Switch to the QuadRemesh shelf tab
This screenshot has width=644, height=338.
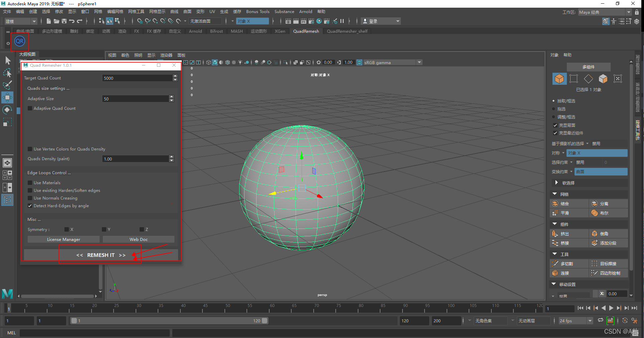[306, 31]
